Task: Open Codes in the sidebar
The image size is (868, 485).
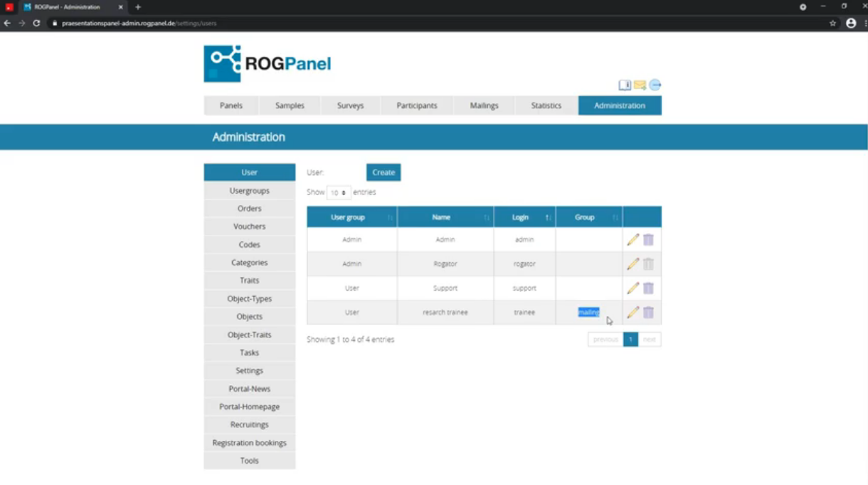Action: coord(250,244)
